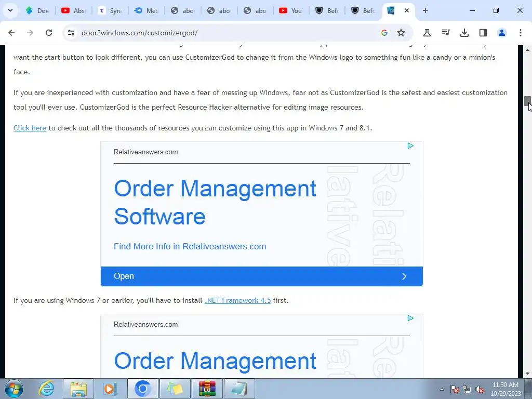Switch to the 'You' YouTube tab
The width and height of the screenshot is (532, 399).
(x=291, y=10)
